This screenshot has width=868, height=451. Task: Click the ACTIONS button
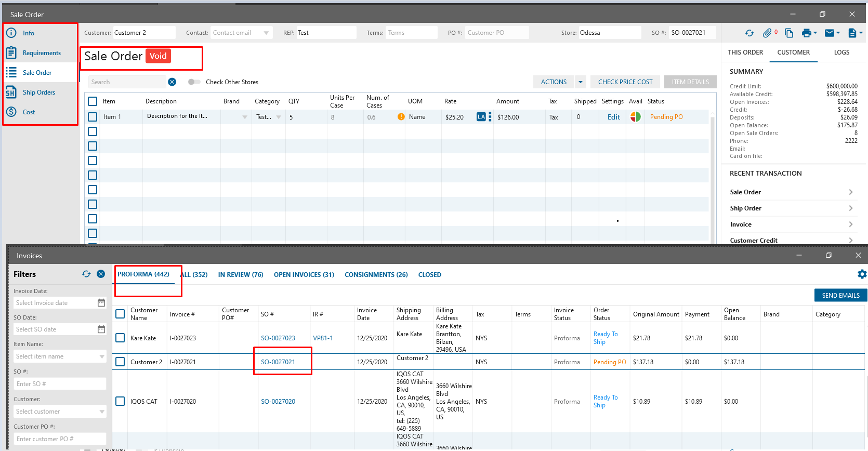coord(554,82)
